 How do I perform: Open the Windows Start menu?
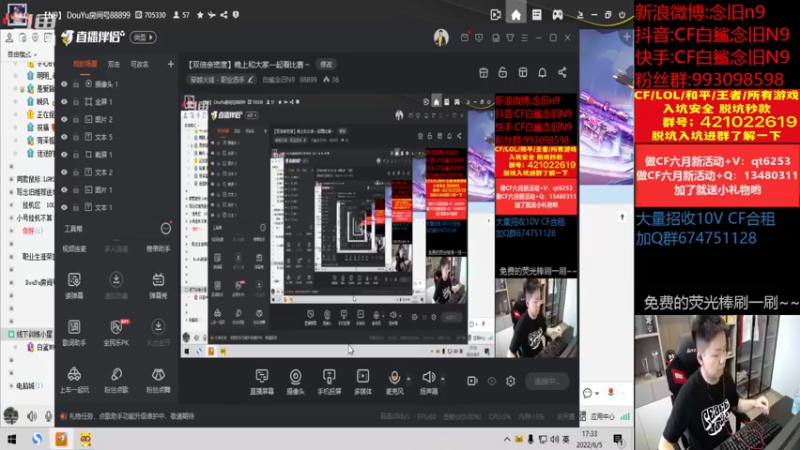coord(11,439)
